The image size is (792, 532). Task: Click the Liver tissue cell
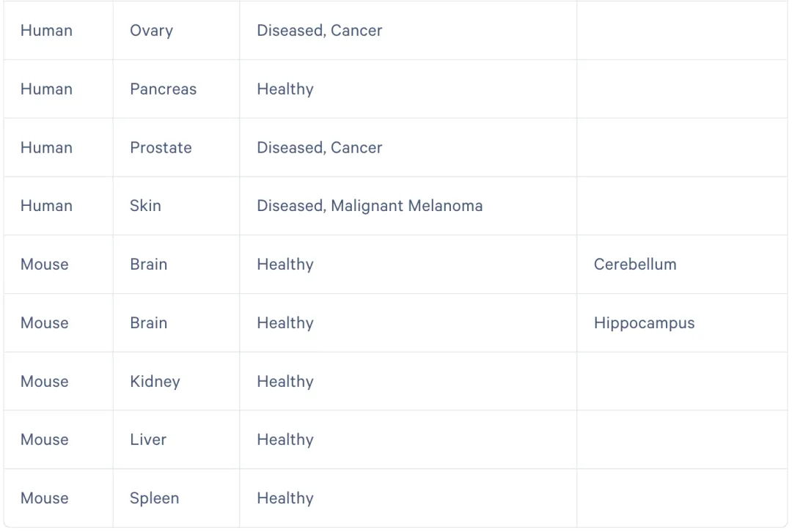coord(148,440)
